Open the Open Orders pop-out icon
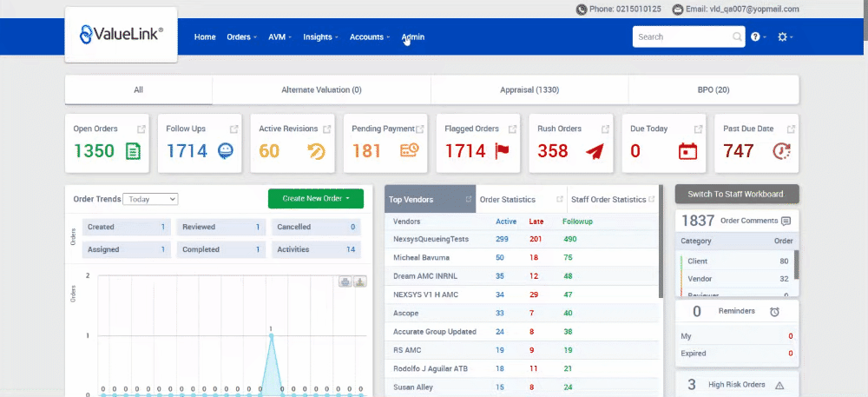Viewport: 868px width, 397px height. [141, 129]
